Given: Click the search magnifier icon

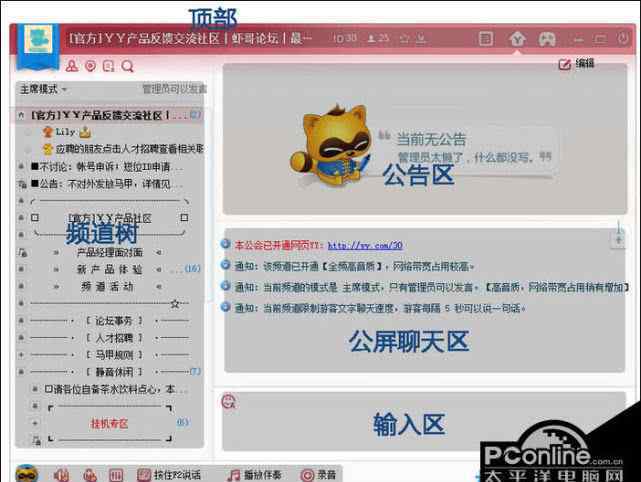Looking at the screenshot, I should pos(128,66).
